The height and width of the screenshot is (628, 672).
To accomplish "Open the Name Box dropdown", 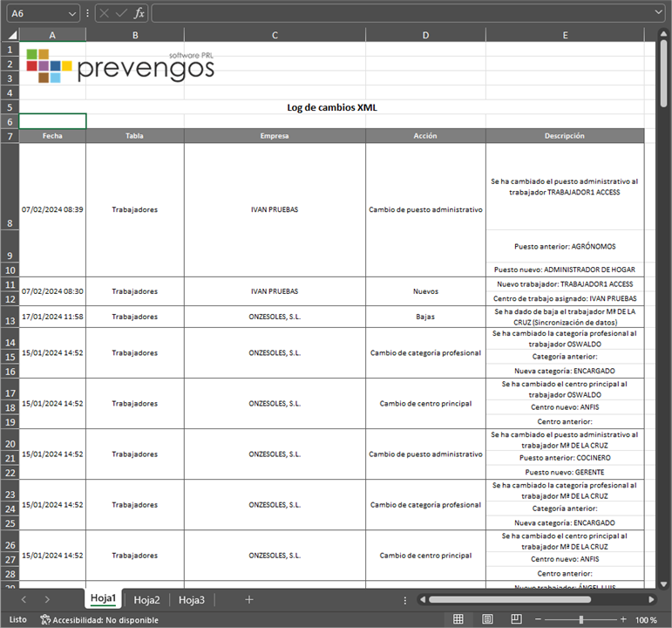I will tap(72, 13).
